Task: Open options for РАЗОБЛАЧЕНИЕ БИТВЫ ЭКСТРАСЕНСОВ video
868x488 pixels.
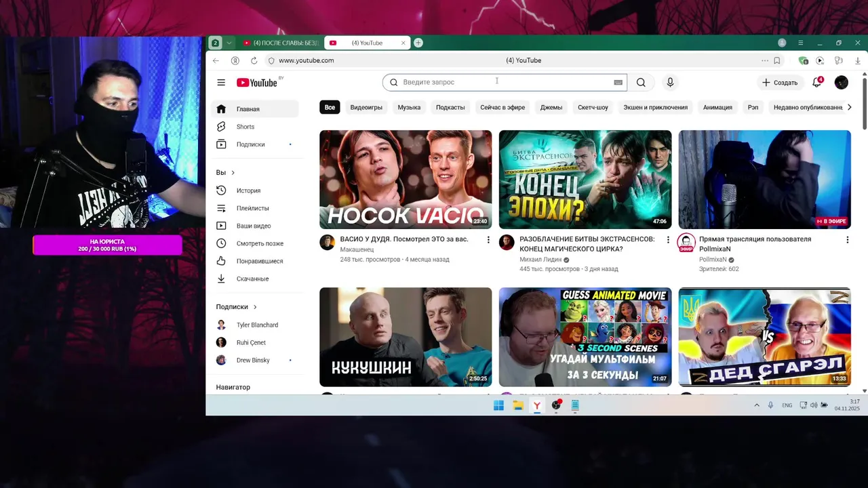Action: (x=668, y=240)
